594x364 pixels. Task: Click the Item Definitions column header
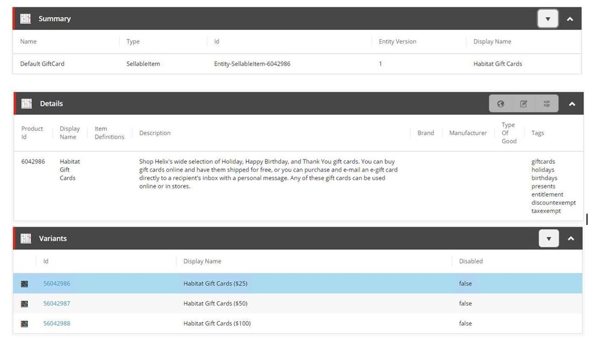tap(110, 133)
